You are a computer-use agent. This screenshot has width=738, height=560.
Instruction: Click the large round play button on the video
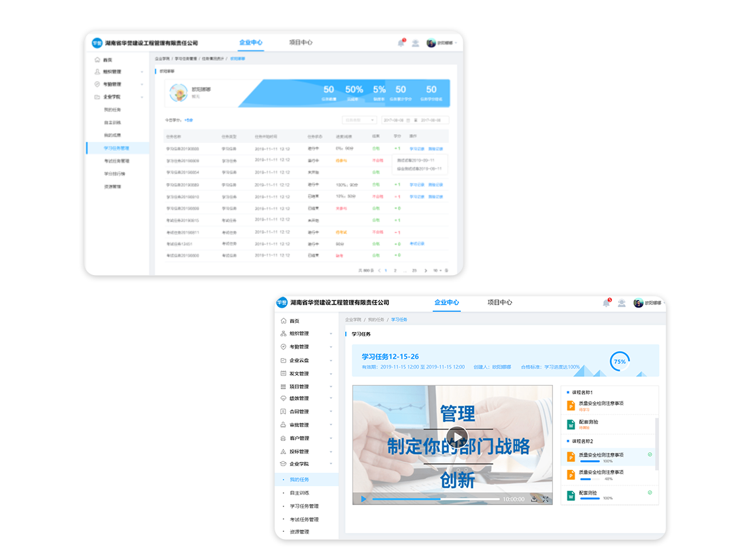tap(457, 437)
